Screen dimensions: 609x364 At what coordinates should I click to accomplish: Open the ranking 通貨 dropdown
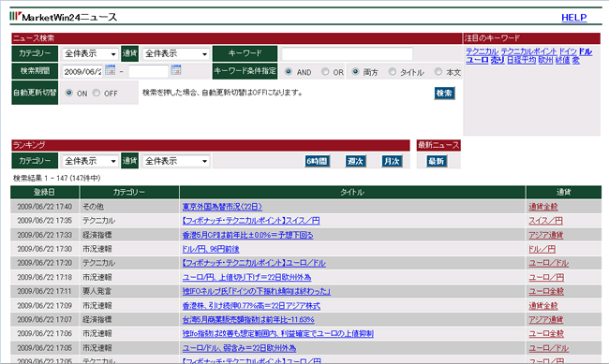click(x=176, y=161)
